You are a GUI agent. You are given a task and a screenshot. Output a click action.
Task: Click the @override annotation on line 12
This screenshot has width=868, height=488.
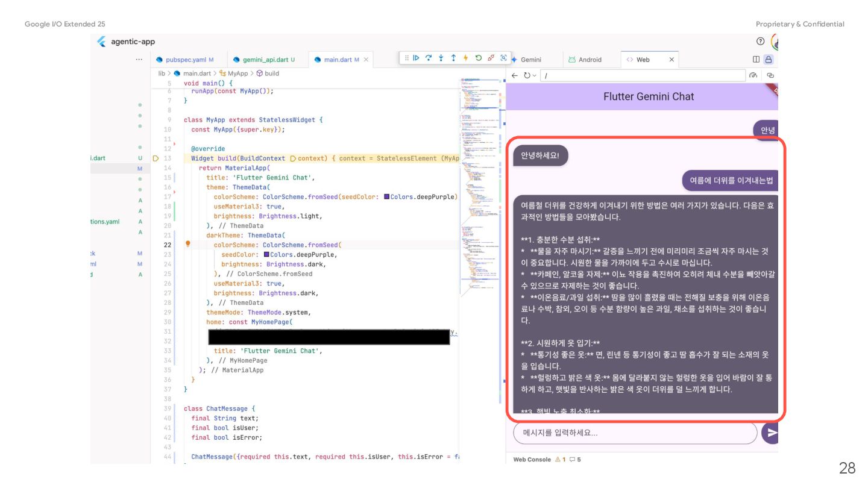click(208, 148)
